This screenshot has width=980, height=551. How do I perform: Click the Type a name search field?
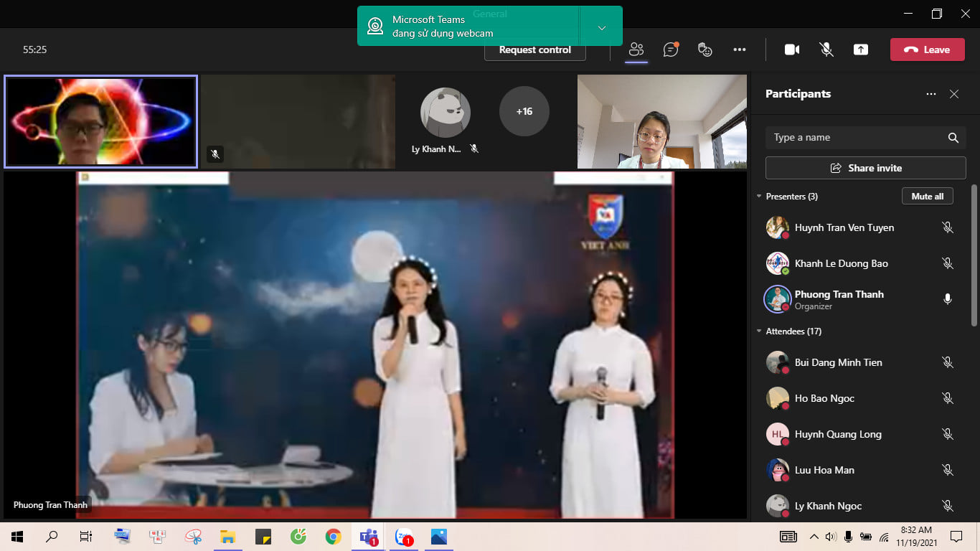point(866,138)
